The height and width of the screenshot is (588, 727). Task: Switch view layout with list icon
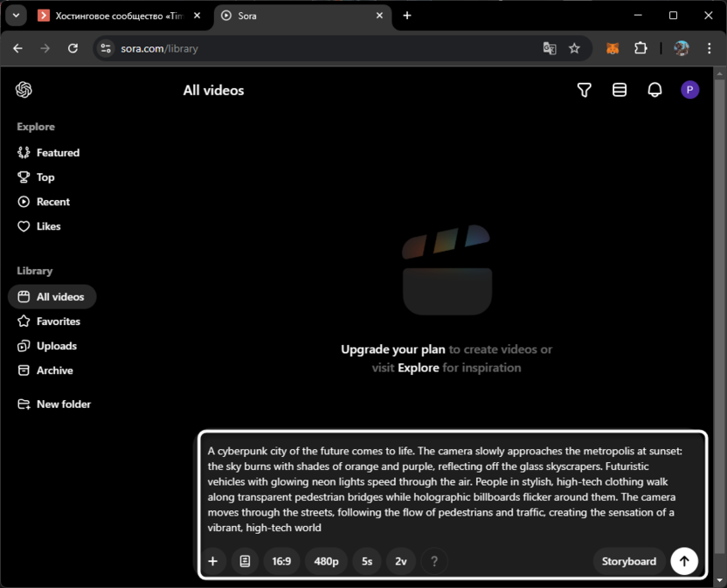click(x=620, y=90)
